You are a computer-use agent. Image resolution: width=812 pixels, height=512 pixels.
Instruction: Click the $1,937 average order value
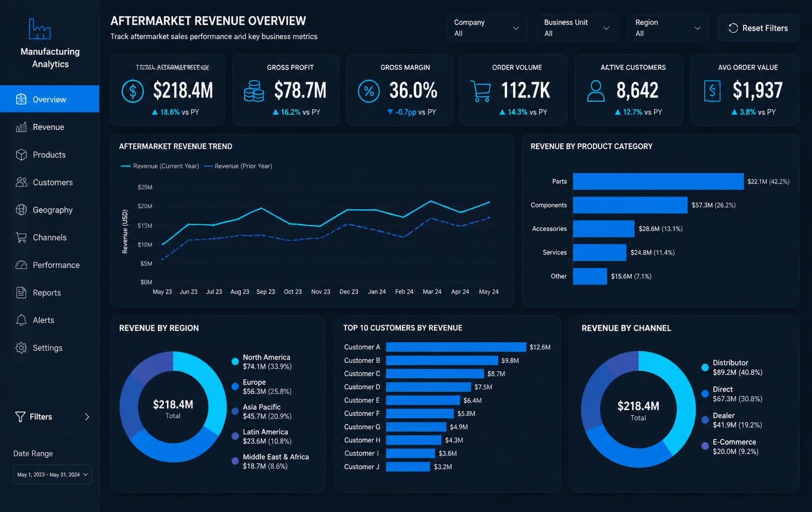[x=758, y=90]
